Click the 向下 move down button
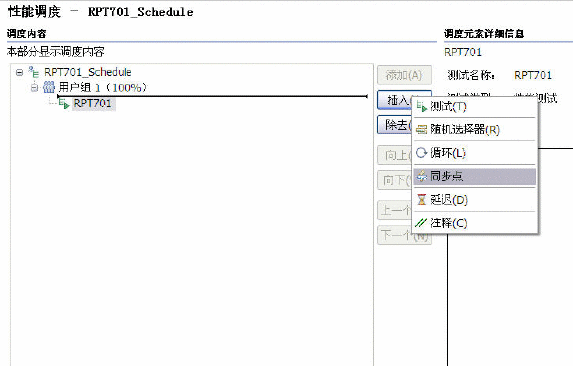The width and height of the screenshot is (573, 366). (395, 180)
